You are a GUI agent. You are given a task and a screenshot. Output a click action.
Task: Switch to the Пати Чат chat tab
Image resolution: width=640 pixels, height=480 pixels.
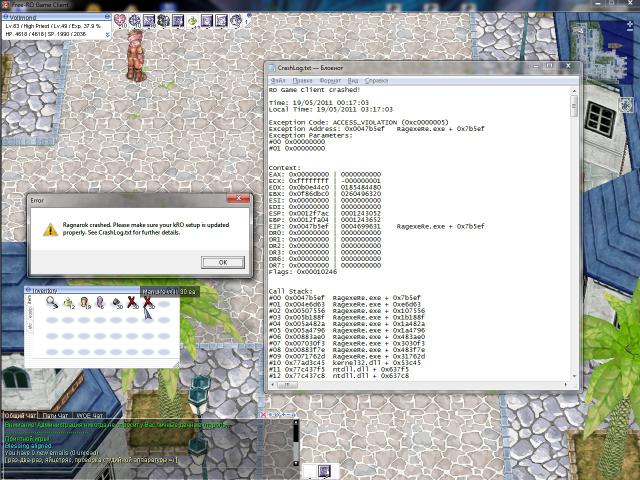(55, 416)
